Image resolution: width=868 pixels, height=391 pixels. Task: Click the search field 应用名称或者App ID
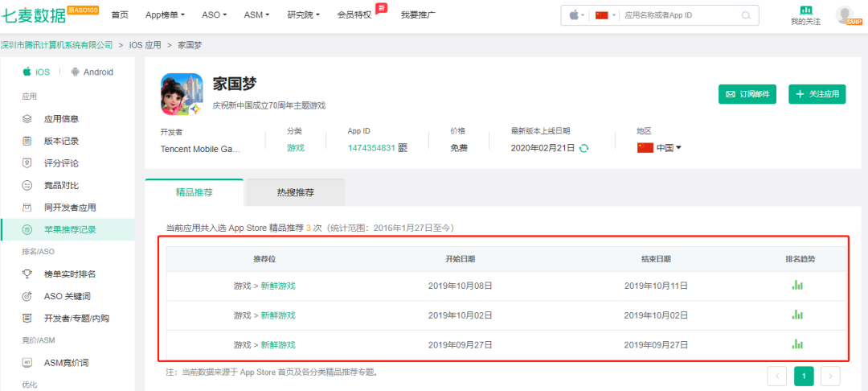pos(681,15)
